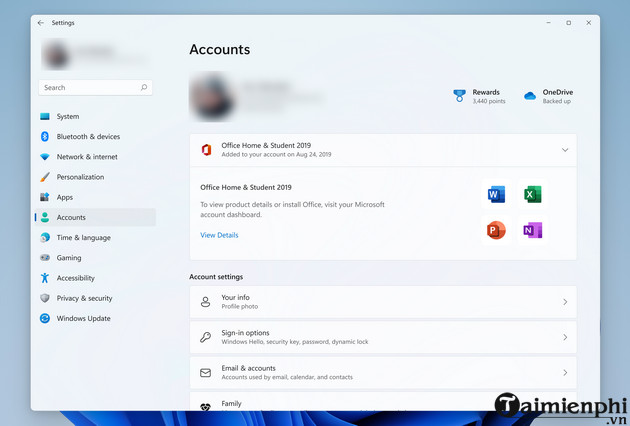Click the back arrow in Settings
The width and height of the screenshot is (630, 426).
41,22
